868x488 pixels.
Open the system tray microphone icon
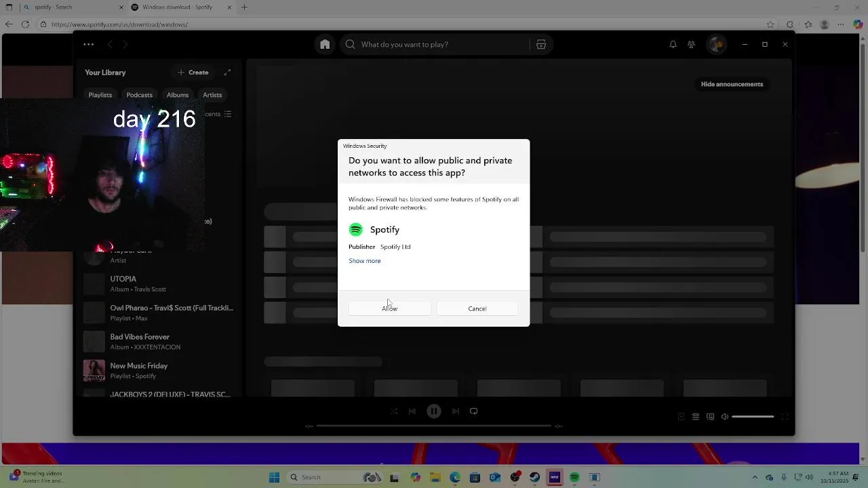coord(784,477)
